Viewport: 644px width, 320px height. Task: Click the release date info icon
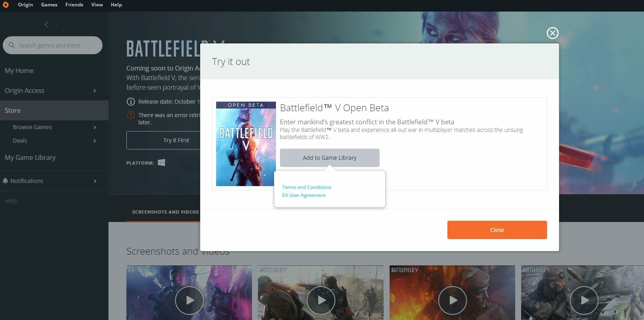coord(130,102)
